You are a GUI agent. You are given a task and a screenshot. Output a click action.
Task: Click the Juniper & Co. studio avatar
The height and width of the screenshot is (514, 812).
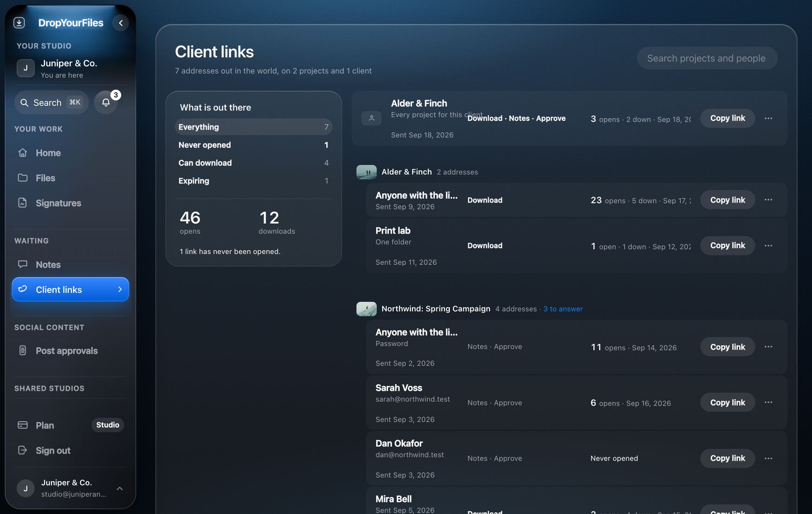pos(25,68)
